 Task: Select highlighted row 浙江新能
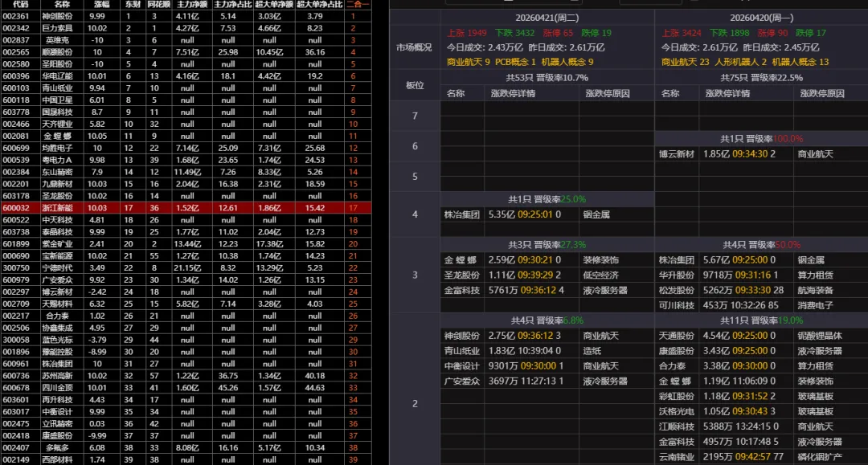tap(186, 208)
